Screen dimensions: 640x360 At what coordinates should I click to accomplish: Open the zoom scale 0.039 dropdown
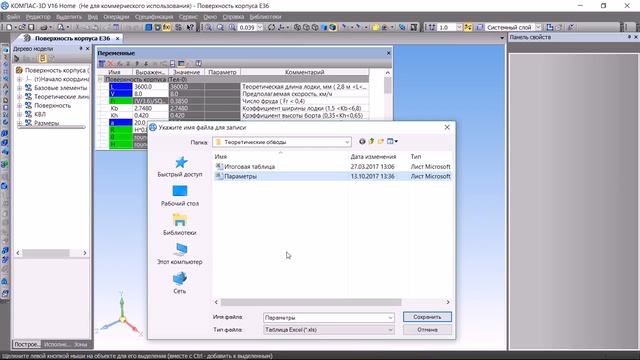pos(260,27)
